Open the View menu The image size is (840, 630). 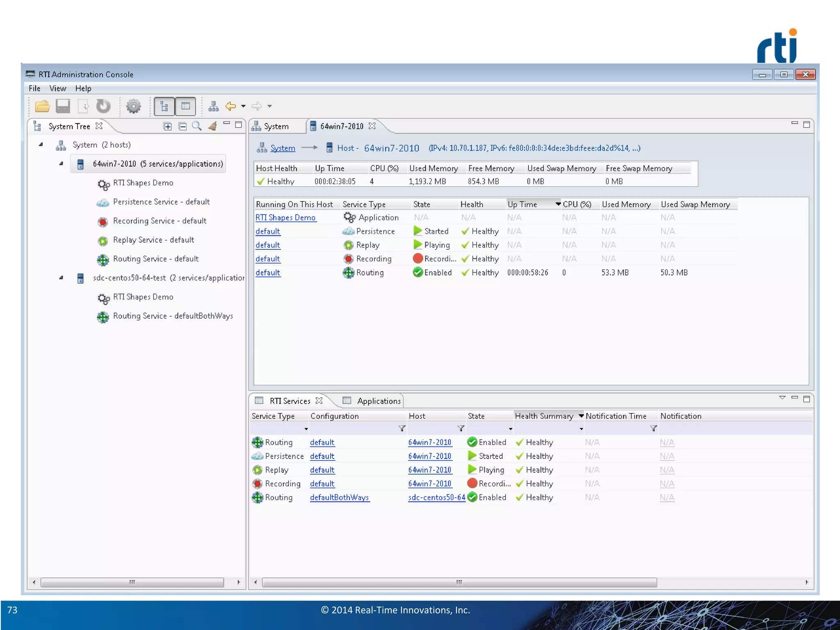tap(57, 89)
